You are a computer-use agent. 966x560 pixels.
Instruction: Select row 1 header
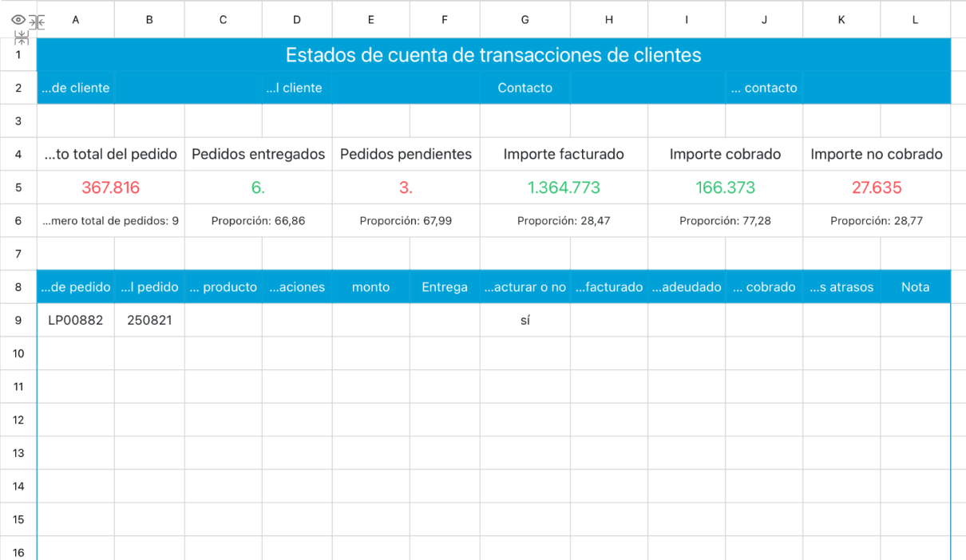18,55
